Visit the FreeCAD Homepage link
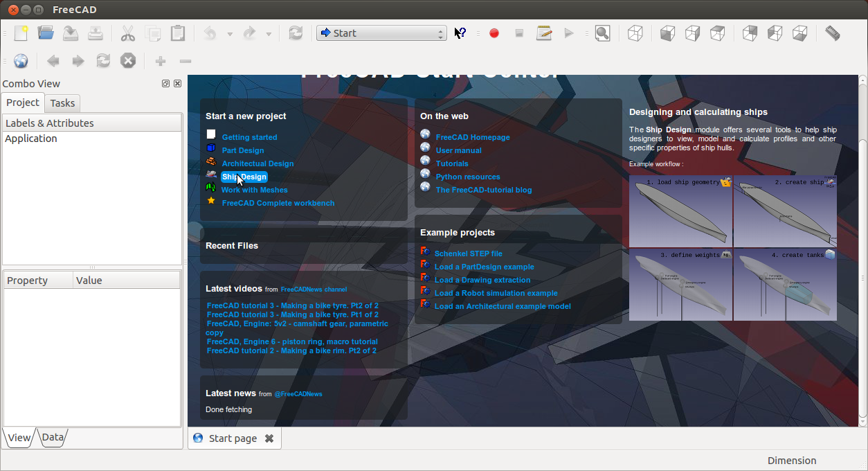 pos(473,137)
